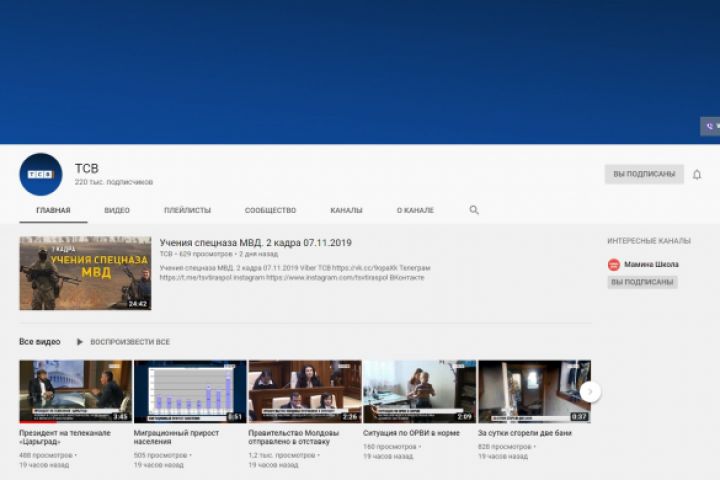720x480 pixels.
Task: Click the Мамина Школа channel avatar
Action: 613,265
